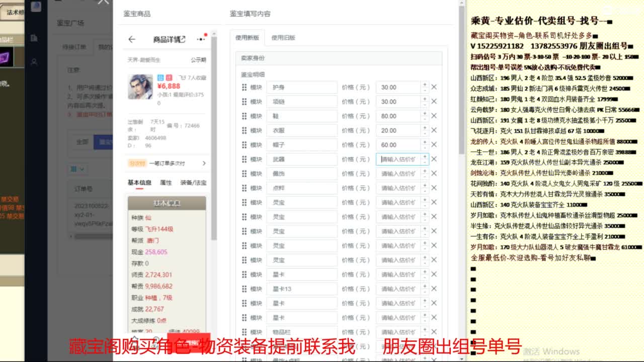The height and width of the screenshot is (362, 644).
Task: Click the drag handle of the 点粹 row
Action: [245, 188]
